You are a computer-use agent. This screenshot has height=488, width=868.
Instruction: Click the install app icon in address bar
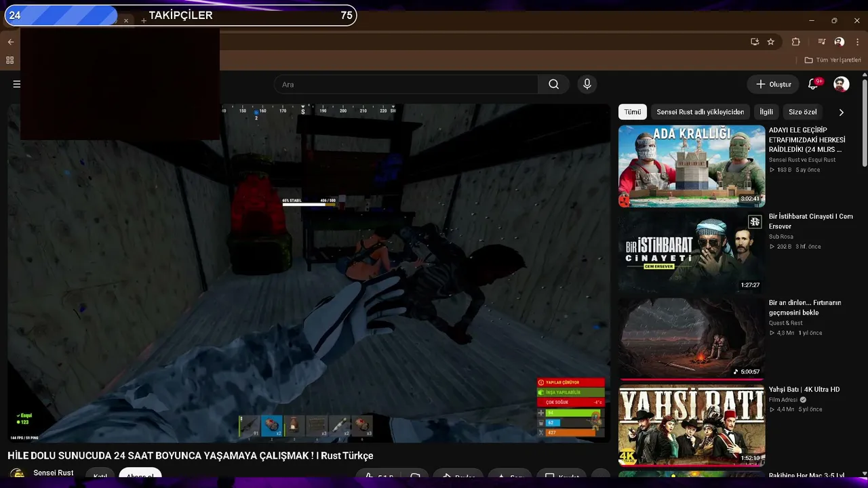755,41
